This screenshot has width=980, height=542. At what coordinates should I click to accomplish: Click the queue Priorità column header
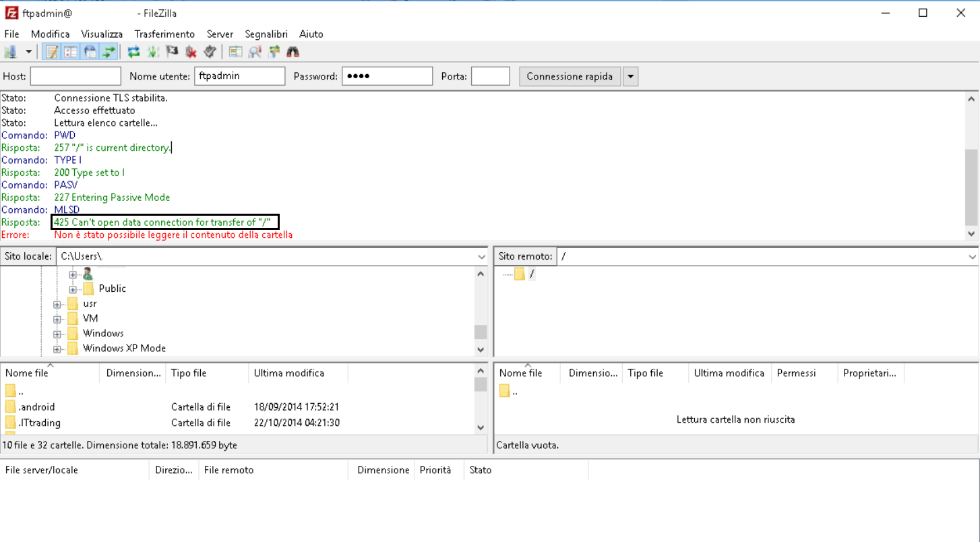pos(439,470)
